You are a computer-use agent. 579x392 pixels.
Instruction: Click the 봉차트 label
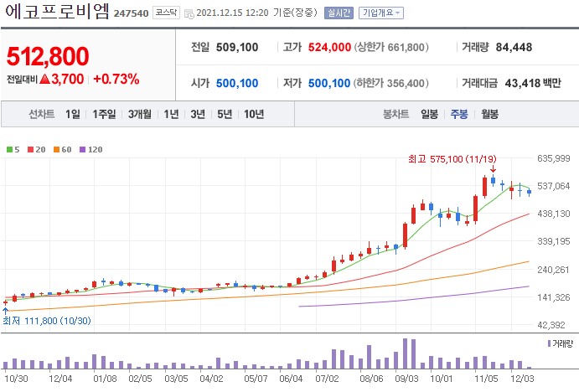coord(395,114)
